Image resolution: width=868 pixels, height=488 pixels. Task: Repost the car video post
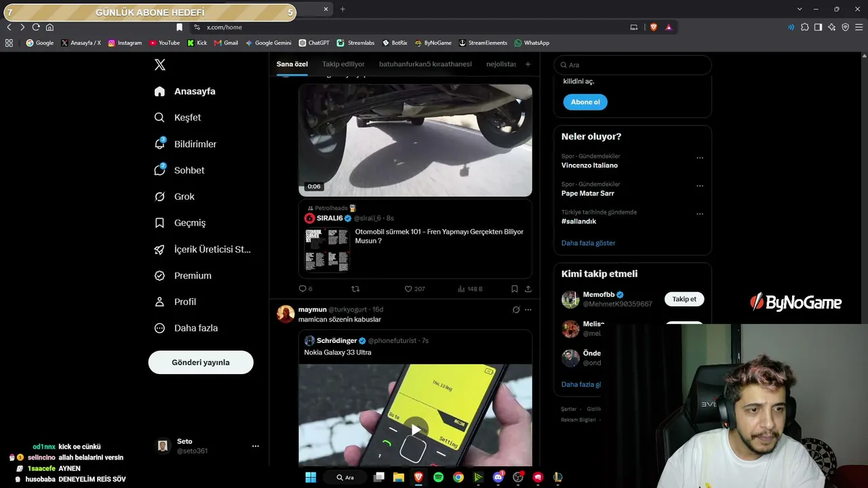(x=355, y=289)
